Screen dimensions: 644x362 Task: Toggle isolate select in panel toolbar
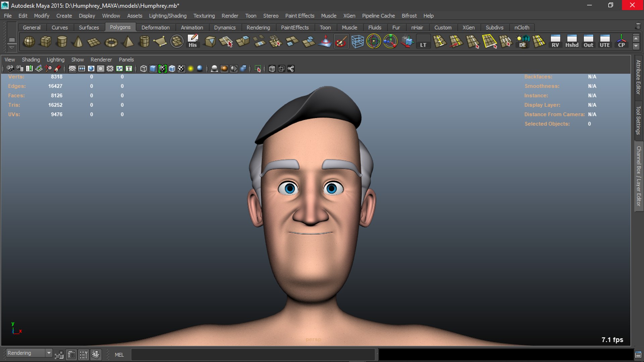pos(258,69)
